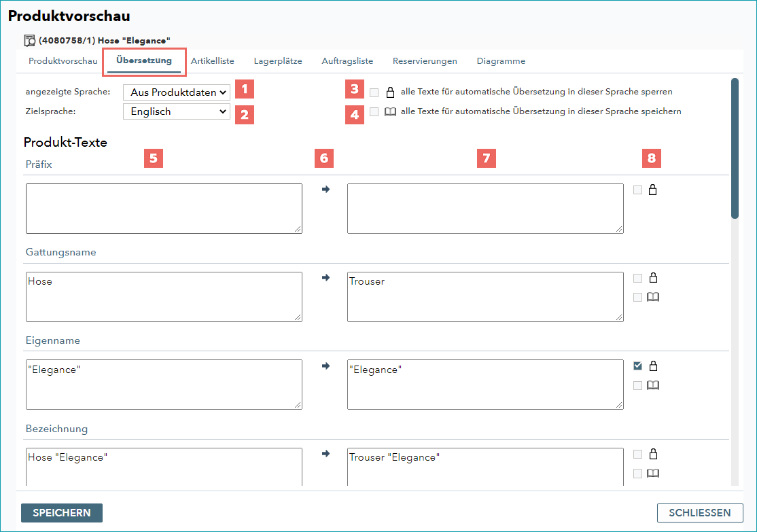Tick the Gattungsname lock checkbox

(x=638, y=278)
